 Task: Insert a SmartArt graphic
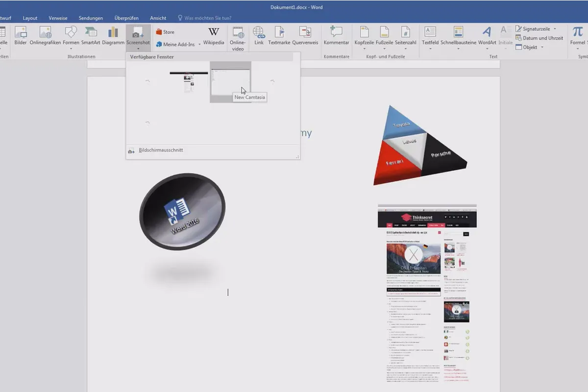point(91,36)
